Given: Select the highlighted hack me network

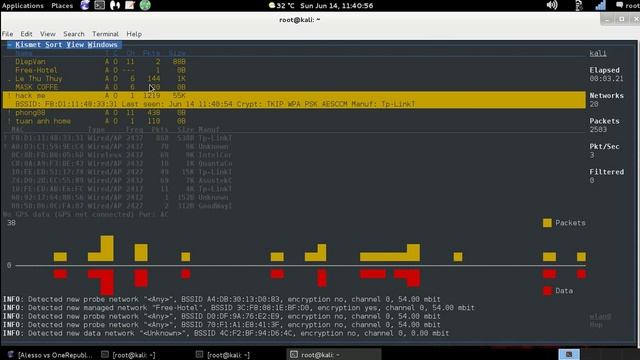Looking at the screenshot, I should click(294, 96).
